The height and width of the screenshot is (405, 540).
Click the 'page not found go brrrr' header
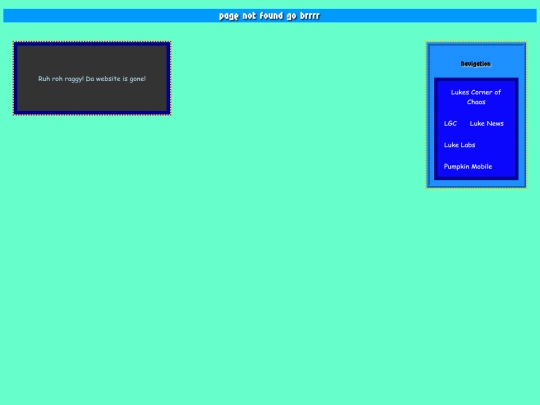(x=270, y=16)
